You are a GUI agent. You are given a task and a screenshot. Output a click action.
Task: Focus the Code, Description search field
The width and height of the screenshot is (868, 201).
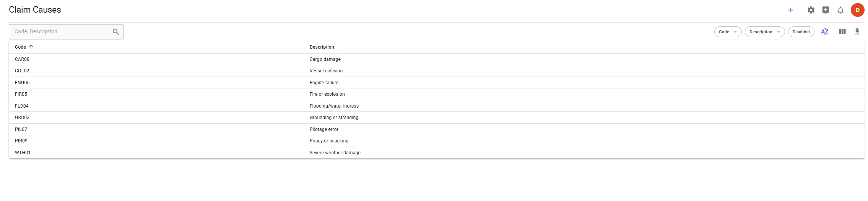(61, 32)
